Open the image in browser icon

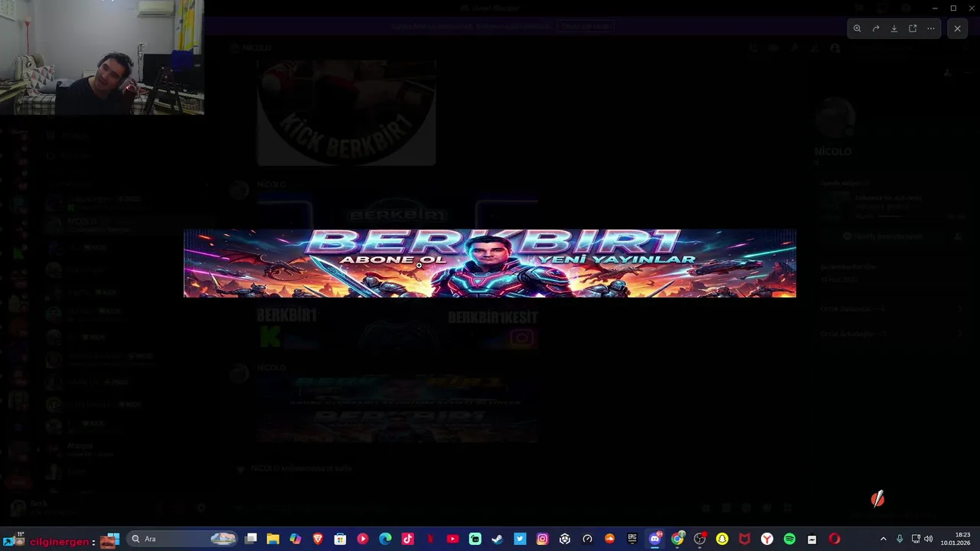click(x=913, y=28)
